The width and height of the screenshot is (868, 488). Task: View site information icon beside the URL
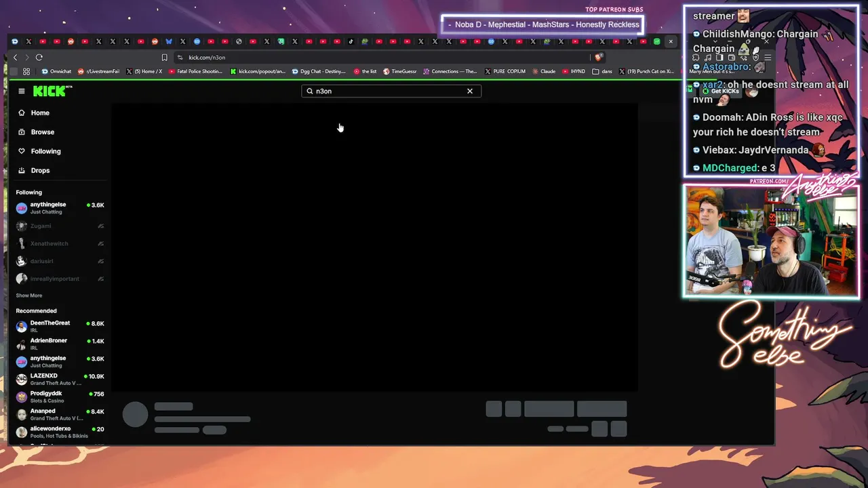pos(180,58)
